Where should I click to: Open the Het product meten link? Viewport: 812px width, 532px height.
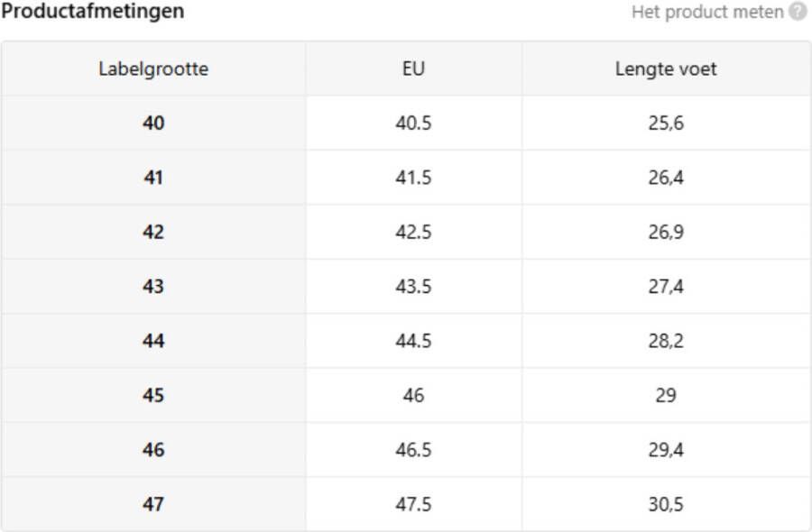tap(707, 12)
